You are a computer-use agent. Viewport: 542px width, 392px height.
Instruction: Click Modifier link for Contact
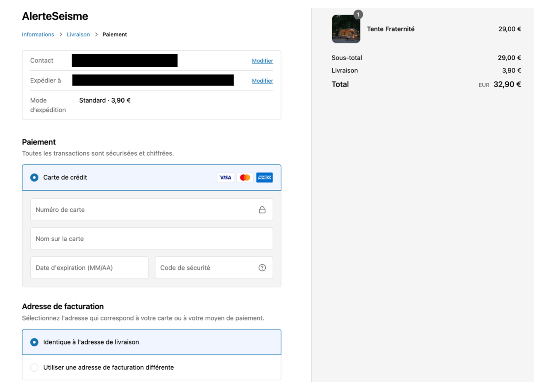pyautogui.click(x=262, y=61)
